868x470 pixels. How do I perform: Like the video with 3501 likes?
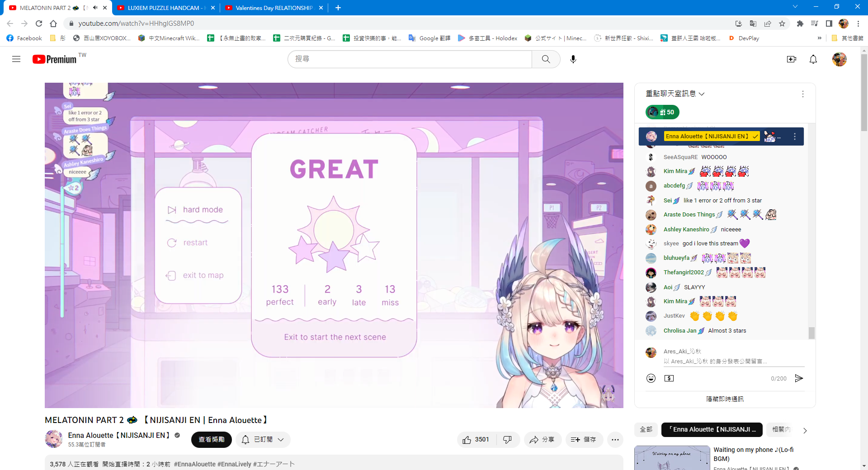coord(476,440)
